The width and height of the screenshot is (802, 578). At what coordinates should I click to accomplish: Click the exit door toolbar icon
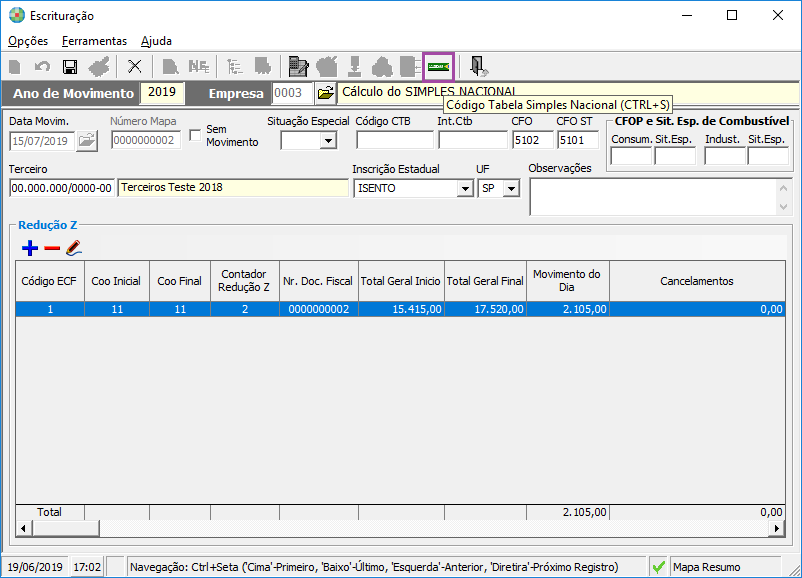pyautogui.click(x=478, y=66)
